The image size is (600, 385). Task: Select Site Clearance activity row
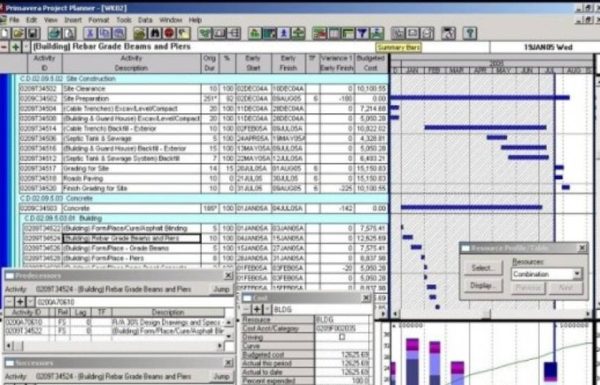tap(204, 89)
